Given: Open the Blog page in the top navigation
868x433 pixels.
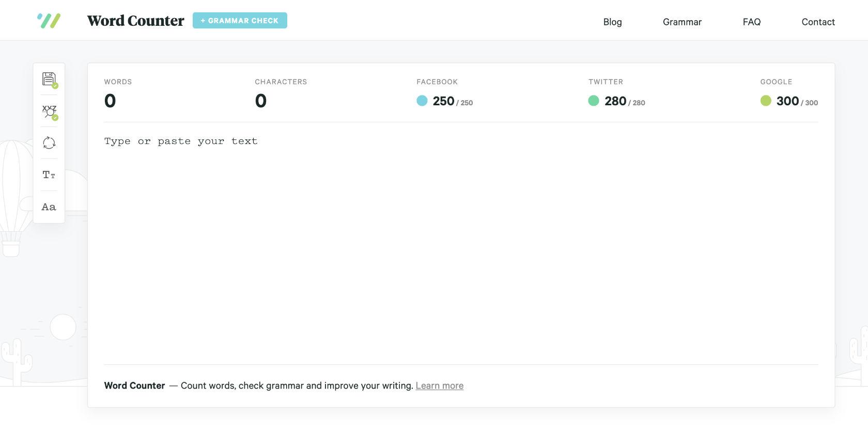Looking at the screenshot, I should [612, 22].
